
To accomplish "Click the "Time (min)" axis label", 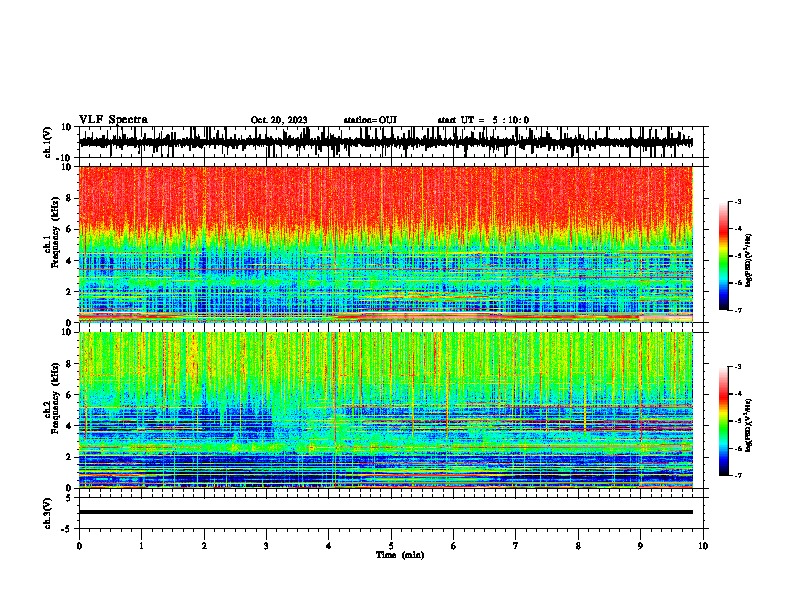I will tap(400, 555).
